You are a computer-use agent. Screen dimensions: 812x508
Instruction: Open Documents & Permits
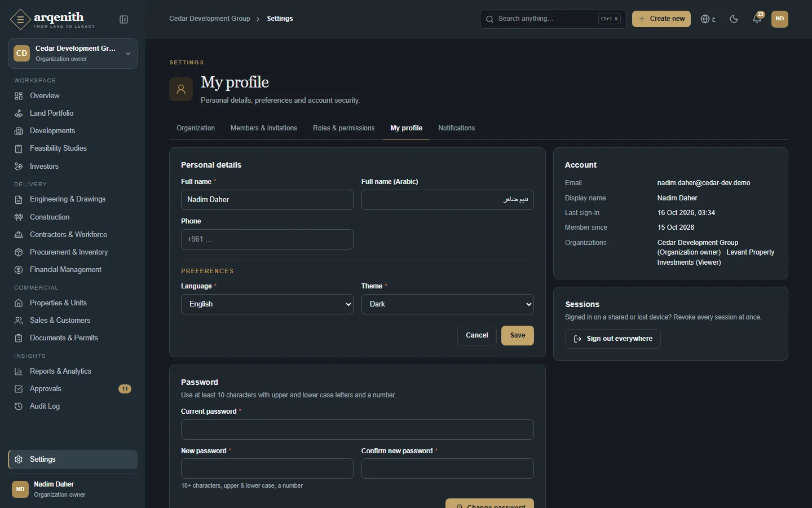tap(73, 338)
